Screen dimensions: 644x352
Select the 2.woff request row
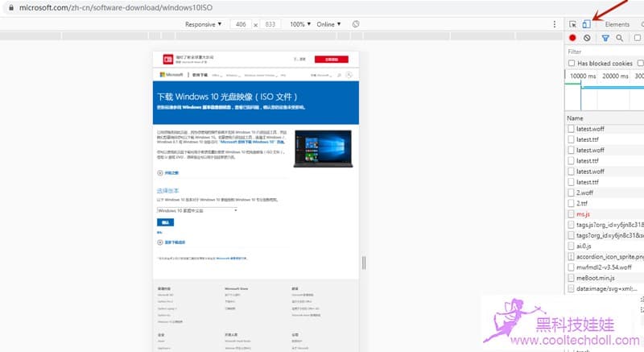click(x=605, y=193)
